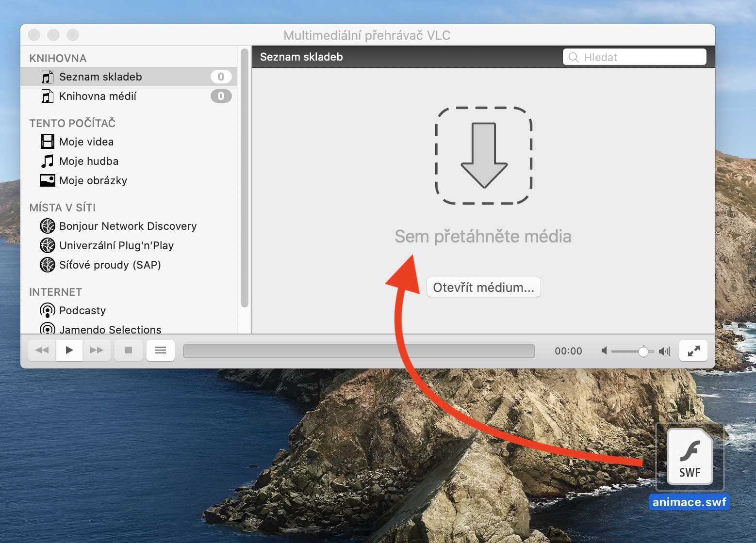Click the Seznam skladeb playlist icon
The width and height of the screenshot is (756, 543).
47,77
